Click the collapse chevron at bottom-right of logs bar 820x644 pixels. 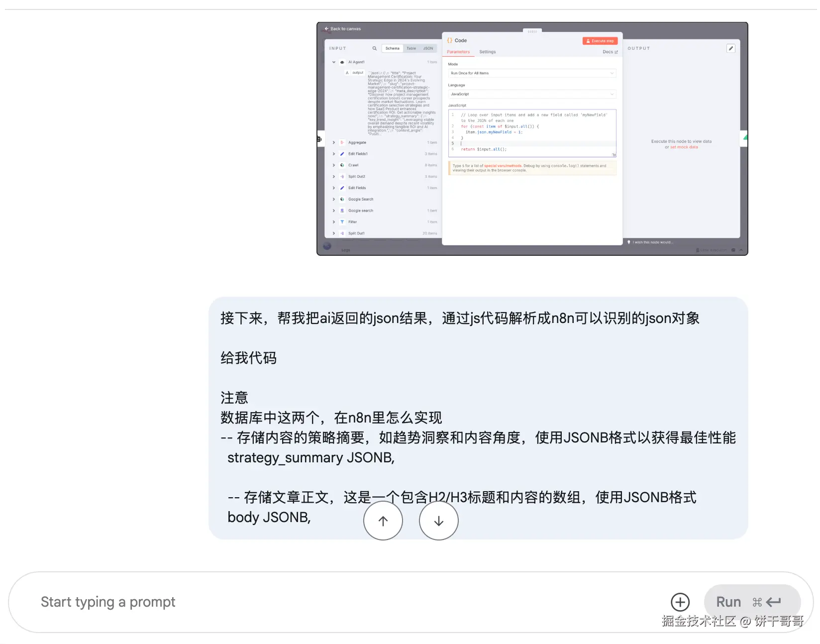click(741, 250)
